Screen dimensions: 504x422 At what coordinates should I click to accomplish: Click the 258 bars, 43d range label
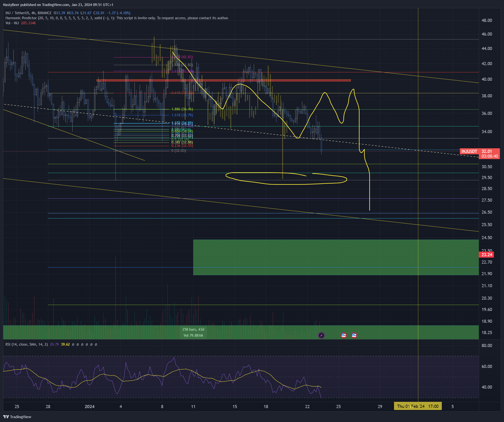(x=193, y=329)
